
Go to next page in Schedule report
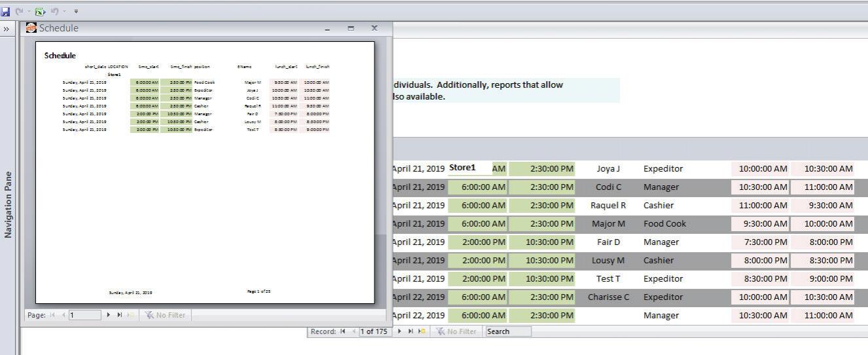click(x=109, y=315)
